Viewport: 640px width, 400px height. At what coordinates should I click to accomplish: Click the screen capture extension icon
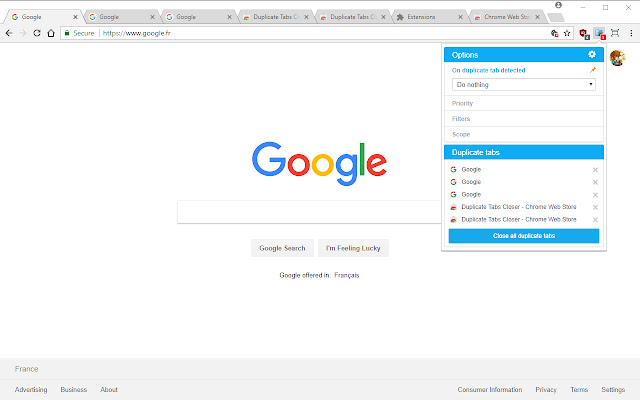[x=615, y=33]
